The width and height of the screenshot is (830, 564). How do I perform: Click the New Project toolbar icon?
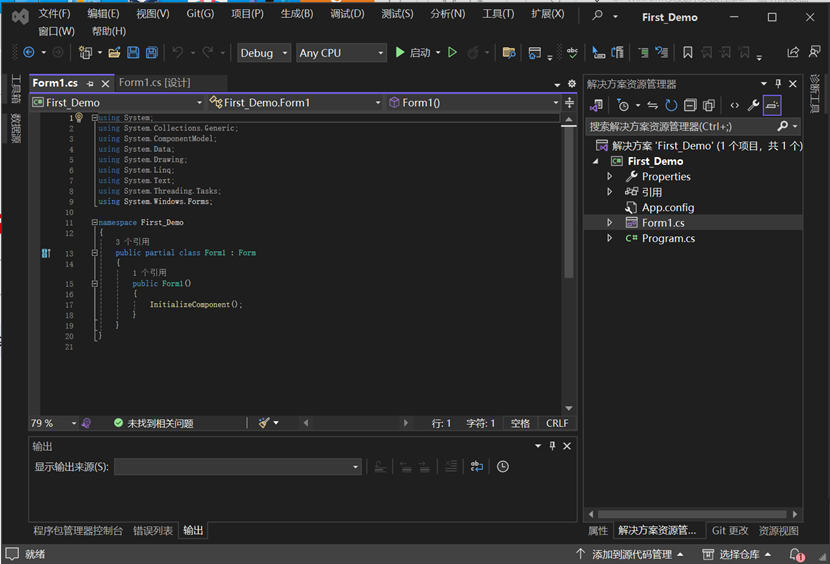(x=85, y=52)
